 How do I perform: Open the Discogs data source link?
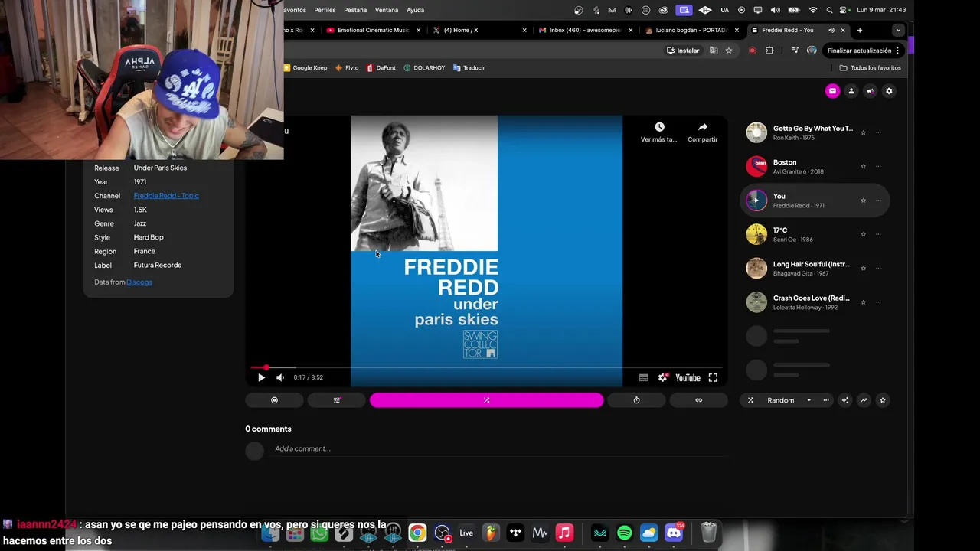click(x=139, y=282)
